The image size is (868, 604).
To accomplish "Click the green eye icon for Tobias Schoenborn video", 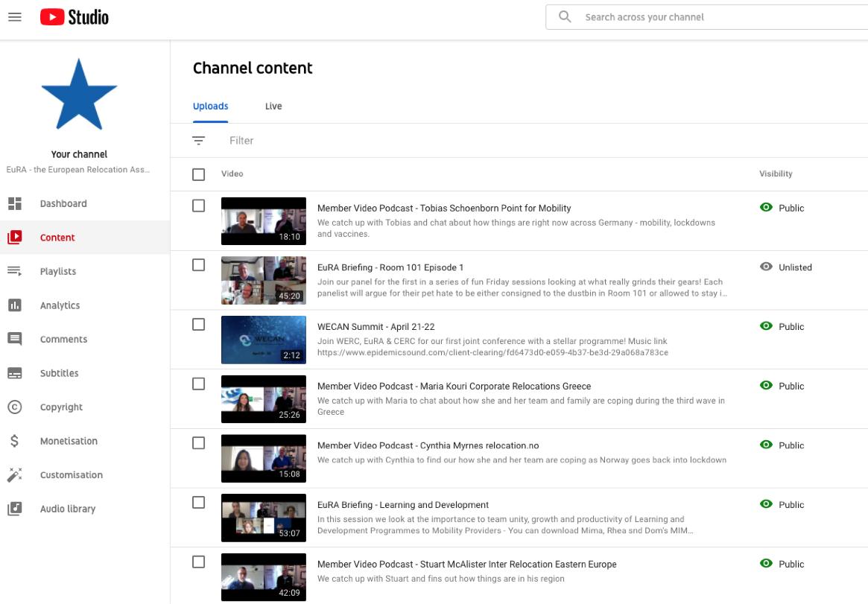I will tap(766, 208).
